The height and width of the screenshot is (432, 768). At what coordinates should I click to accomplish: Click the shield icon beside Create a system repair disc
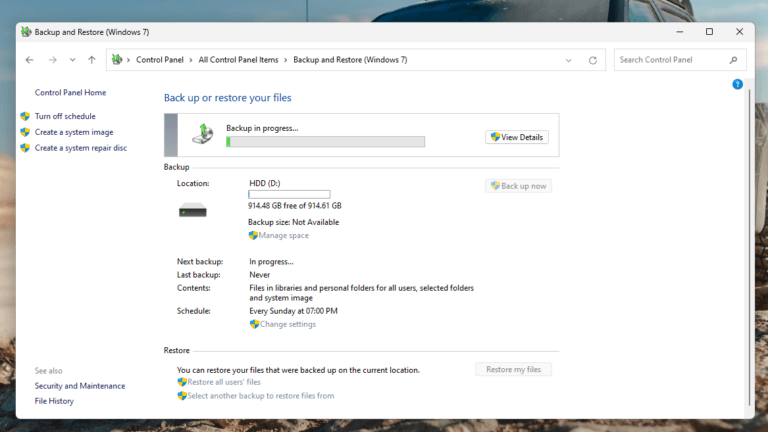pyautogui.click(x=25, y=148)
